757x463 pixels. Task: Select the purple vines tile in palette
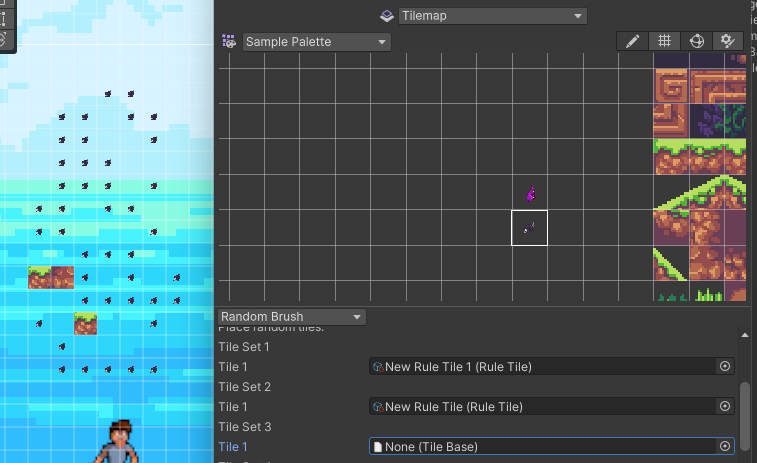[707, 121]
